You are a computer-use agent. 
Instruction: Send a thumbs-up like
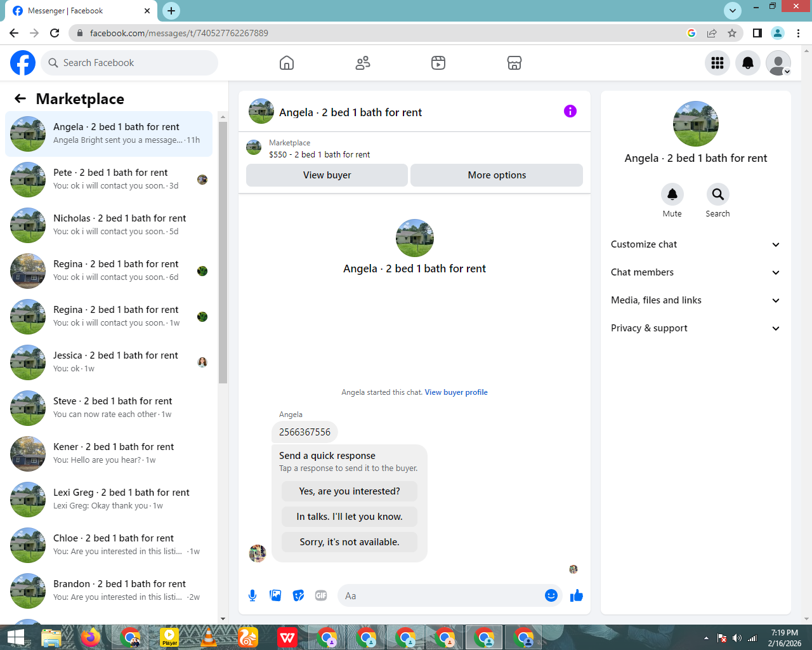click(x=577, y=595)
